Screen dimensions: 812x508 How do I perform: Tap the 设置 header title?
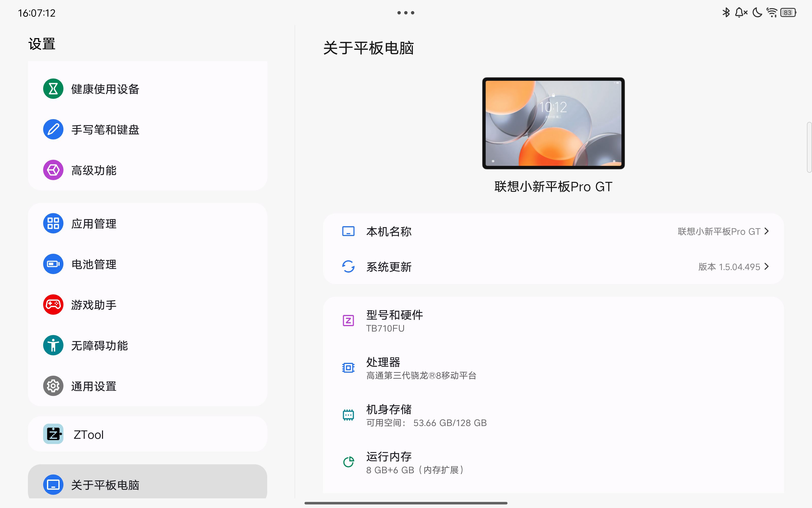click(42, 44)
